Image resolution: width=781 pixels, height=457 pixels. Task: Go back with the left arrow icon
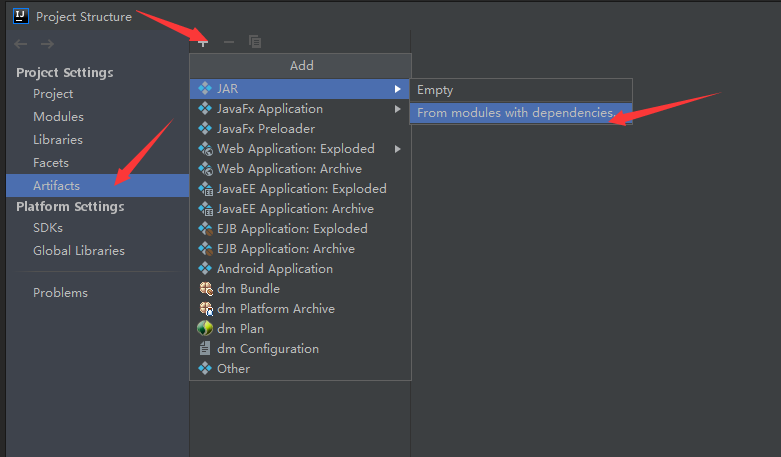click(21, 44)
